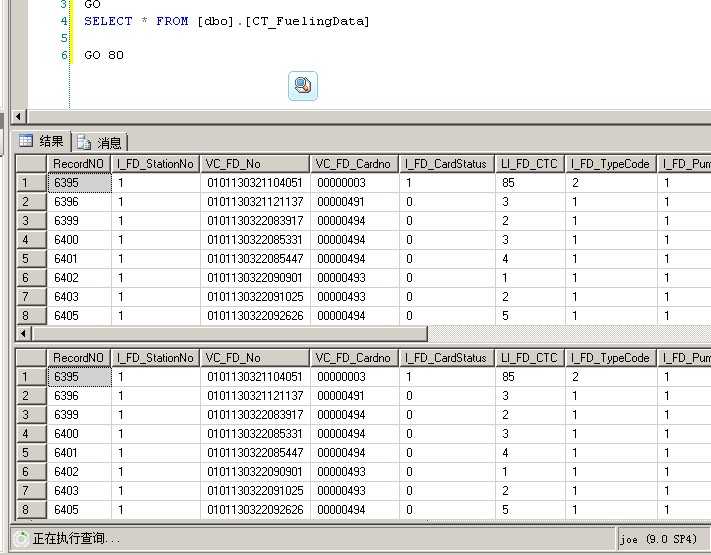The width and height of the screenshot is (711, 555).
Task: Select LI_FD_CTC header in first grid
Action: pyautogui.click(x=530, y=164)
